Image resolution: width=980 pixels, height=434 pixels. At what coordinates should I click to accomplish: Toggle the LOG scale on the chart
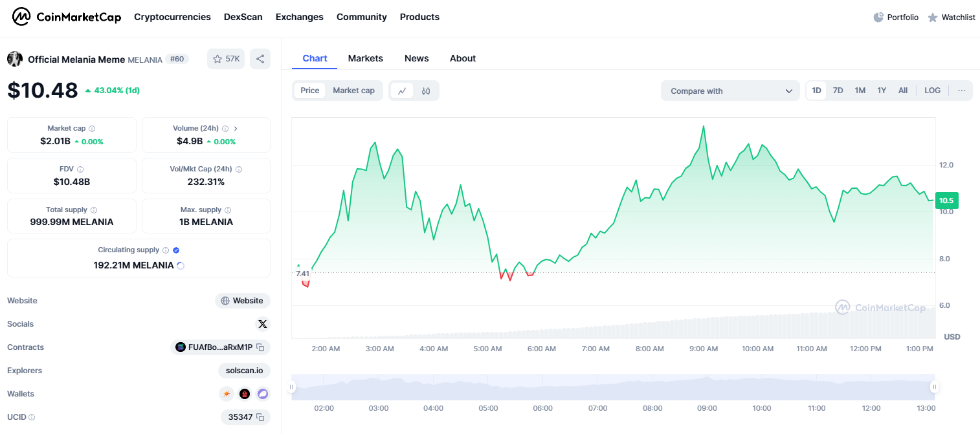[x=932, y=91]
